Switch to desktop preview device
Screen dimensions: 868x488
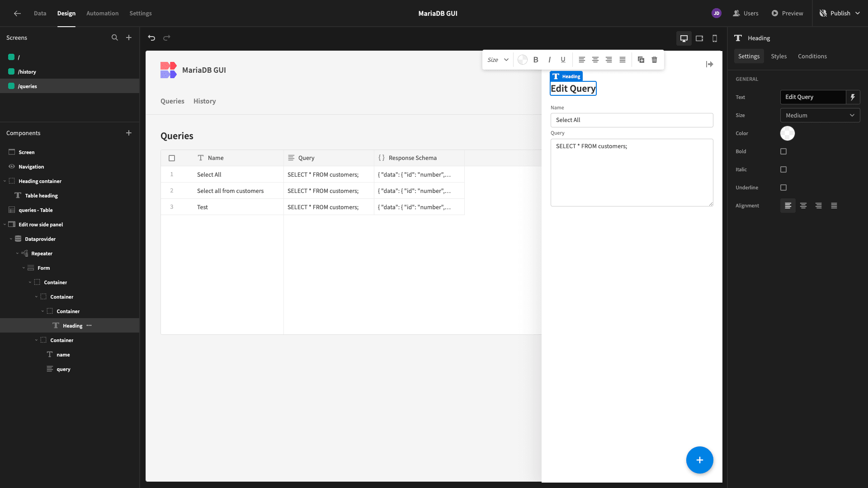coord(684,38)
